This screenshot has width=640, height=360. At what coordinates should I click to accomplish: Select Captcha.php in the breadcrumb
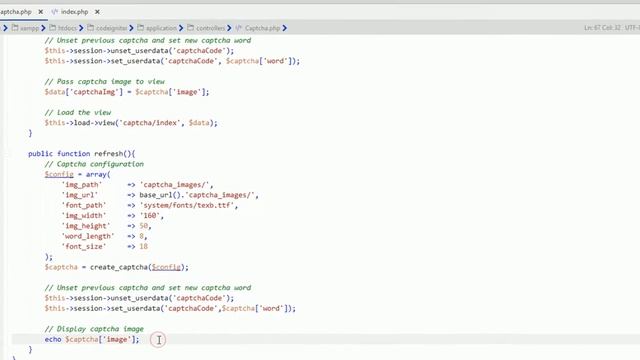[262, 28]
